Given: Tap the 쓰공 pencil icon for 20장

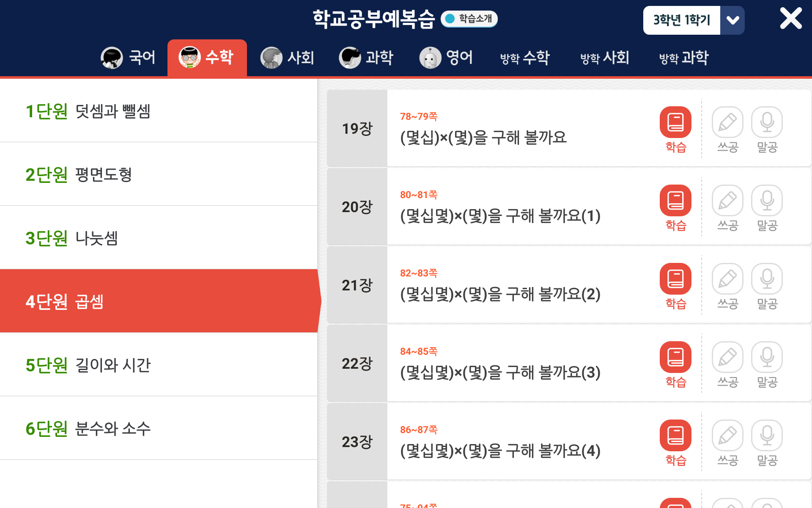Looking at the screenshot, I should coord(727,201).
